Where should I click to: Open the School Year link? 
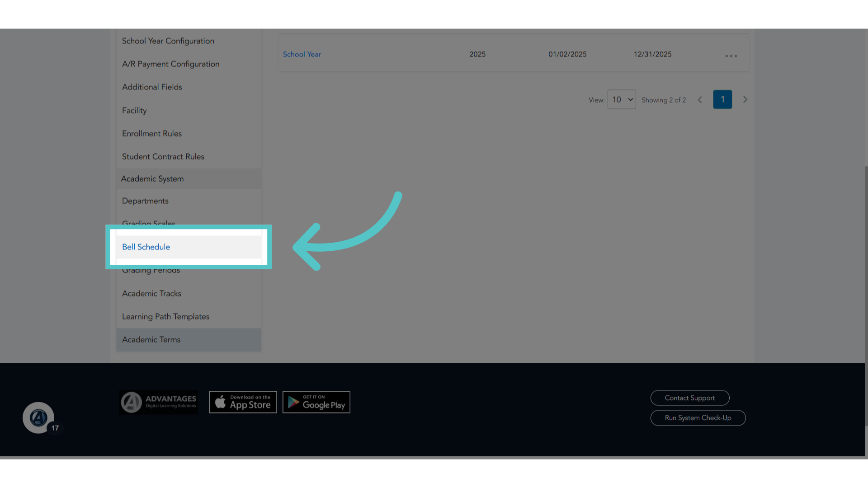click(x=302, y=54)
